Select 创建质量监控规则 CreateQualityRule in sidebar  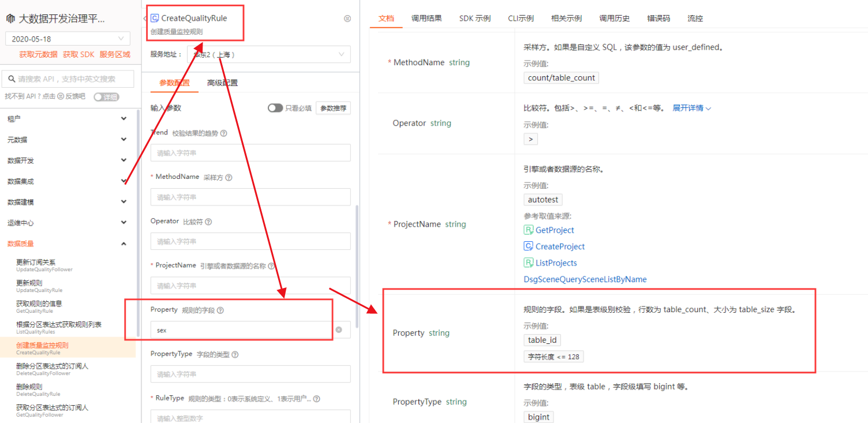click(68, 348)
